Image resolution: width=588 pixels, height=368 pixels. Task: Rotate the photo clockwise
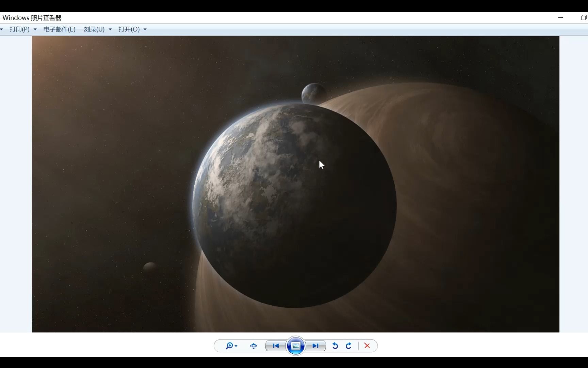coord(348,346)
